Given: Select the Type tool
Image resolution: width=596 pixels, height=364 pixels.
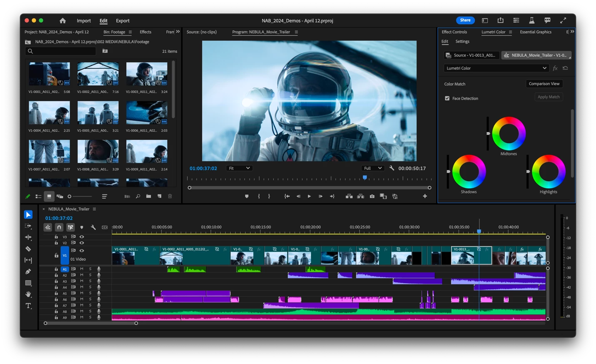Looking at the screenshot, I should [x=28, y=306].
